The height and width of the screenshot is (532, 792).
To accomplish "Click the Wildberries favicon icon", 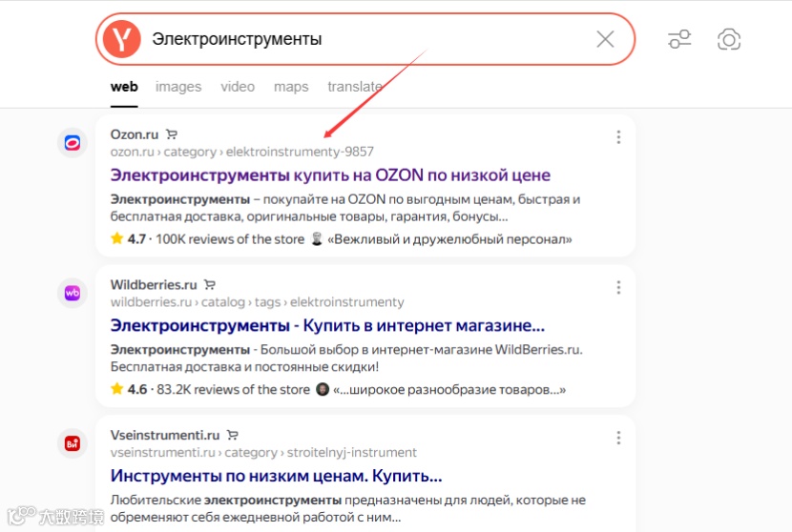I will [73, 294].
